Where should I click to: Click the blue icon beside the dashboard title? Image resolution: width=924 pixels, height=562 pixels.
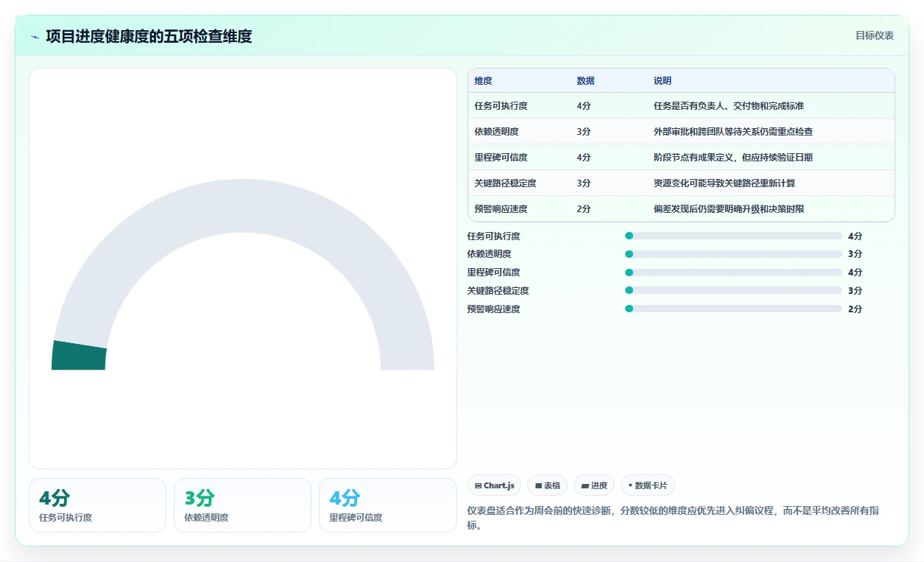click(x=35, y=37)
